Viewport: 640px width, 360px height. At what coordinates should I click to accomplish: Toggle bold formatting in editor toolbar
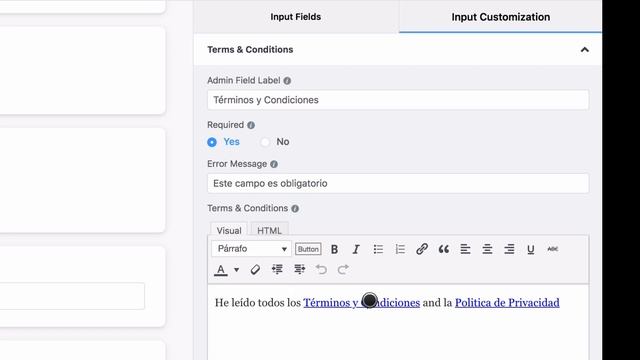[334, 249]
